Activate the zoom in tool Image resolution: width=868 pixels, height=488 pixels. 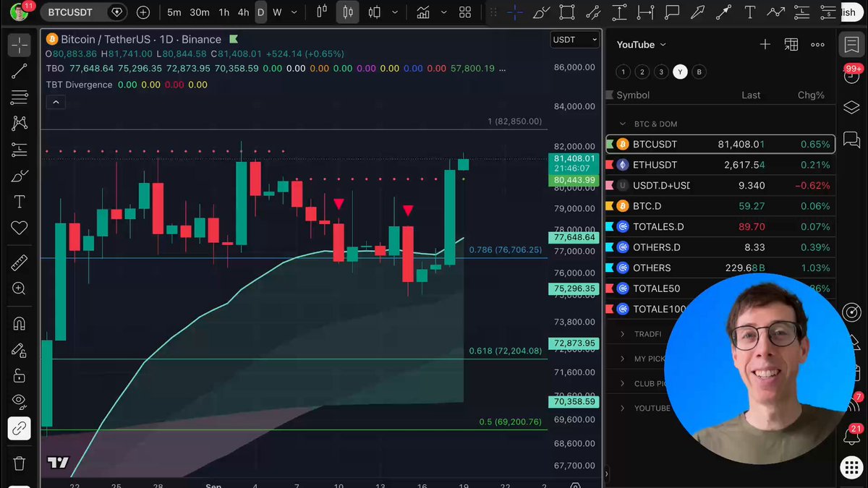(20, 288)
